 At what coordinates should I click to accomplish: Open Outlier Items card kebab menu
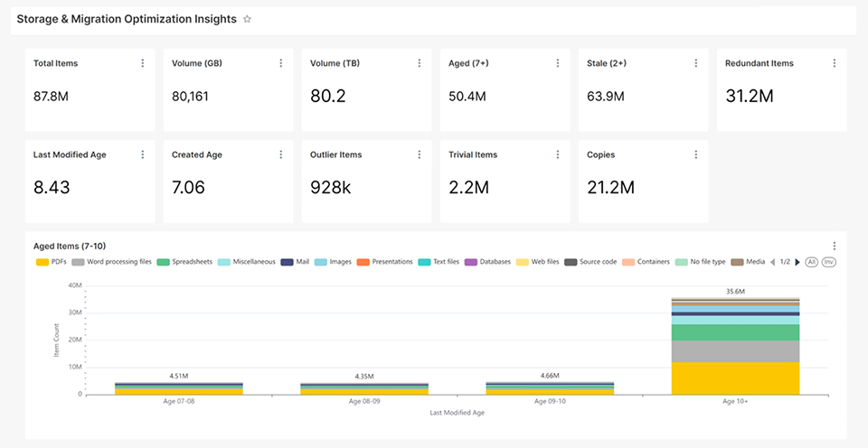click(419, 154)
